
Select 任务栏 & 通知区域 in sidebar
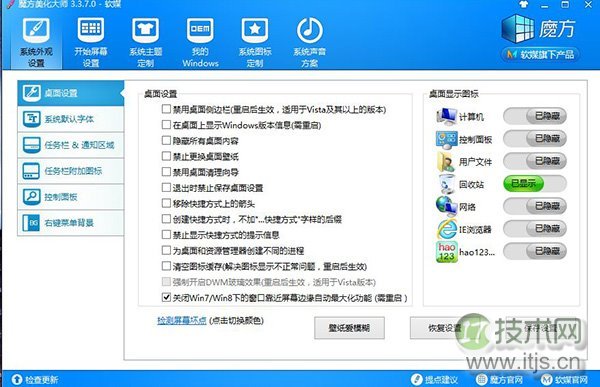(x=71, y=145)
